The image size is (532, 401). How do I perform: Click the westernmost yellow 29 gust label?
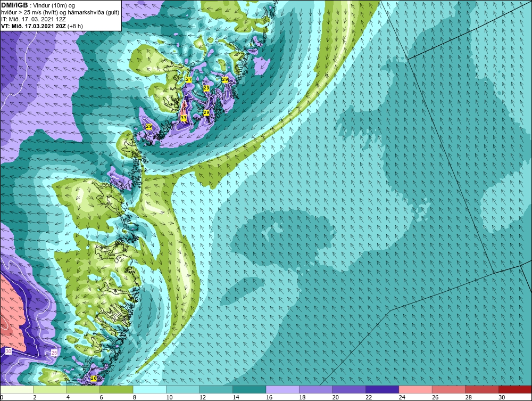pos(148,126)
